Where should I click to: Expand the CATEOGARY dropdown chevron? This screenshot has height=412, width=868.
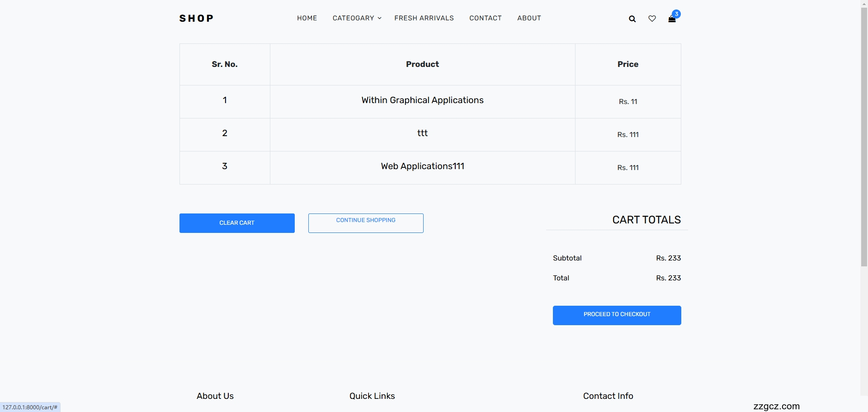(x=379, y=18)
